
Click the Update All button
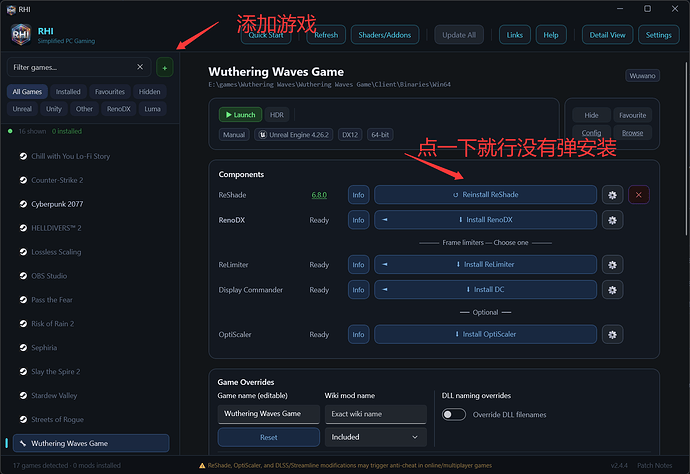pos(459,35)
